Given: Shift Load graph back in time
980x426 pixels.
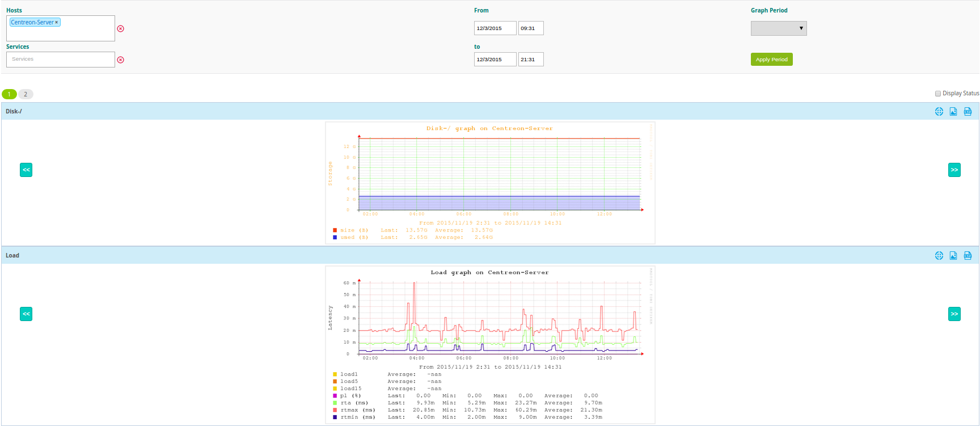Looking at the screenshot, I should click(26, 314).
